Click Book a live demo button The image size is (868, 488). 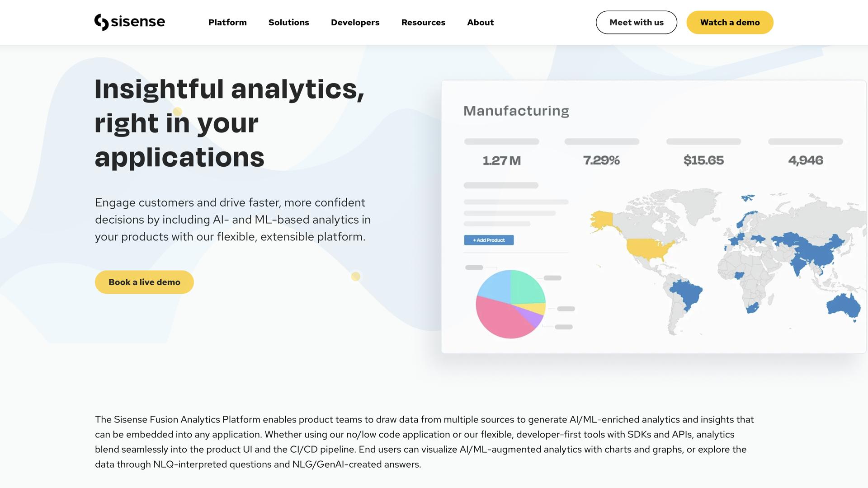(x=144, y=282)
